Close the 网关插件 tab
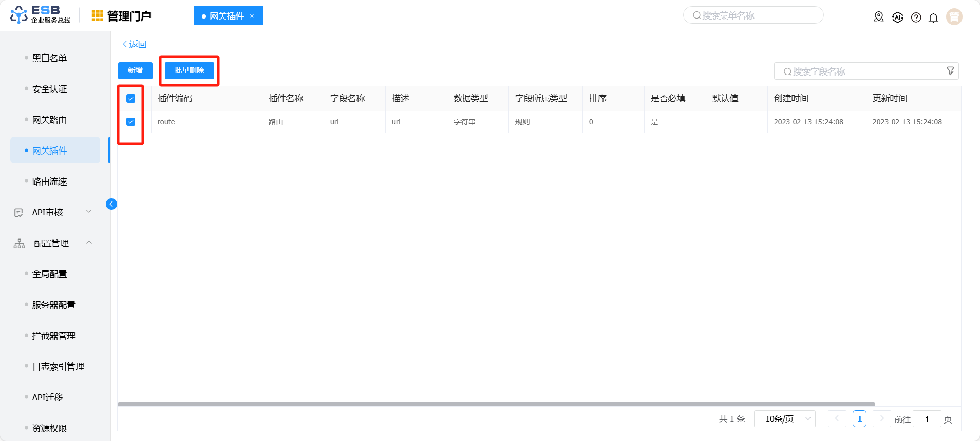 (x=252, y=16)
